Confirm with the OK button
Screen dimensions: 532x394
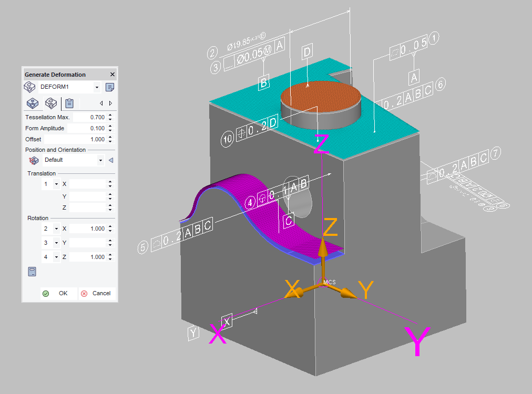point(58,293)
